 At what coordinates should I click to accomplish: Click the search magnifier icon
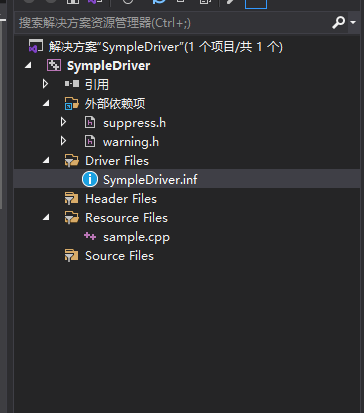point(338,23)
